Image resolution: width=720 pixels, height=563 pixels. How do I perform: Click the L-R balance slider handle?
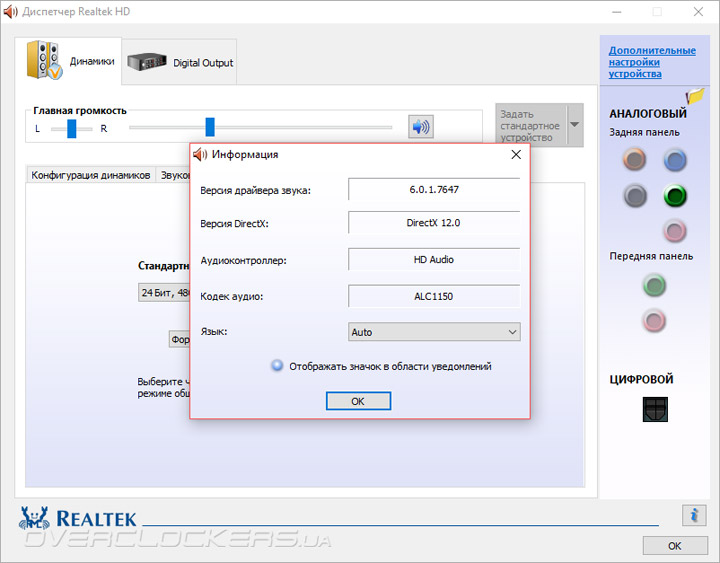[x=72, y=129]
